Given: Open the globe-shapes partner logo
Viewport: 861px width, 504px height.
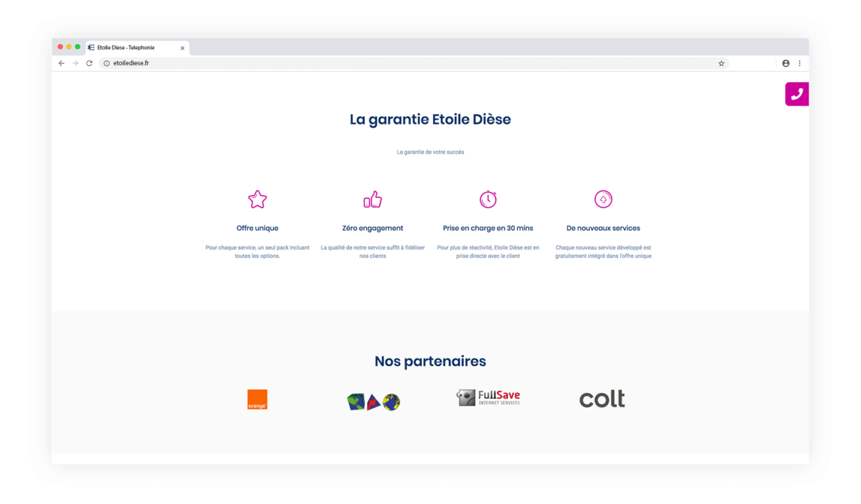Looking at the screenshot, I should pyautogui.click(x=373, y=402).
